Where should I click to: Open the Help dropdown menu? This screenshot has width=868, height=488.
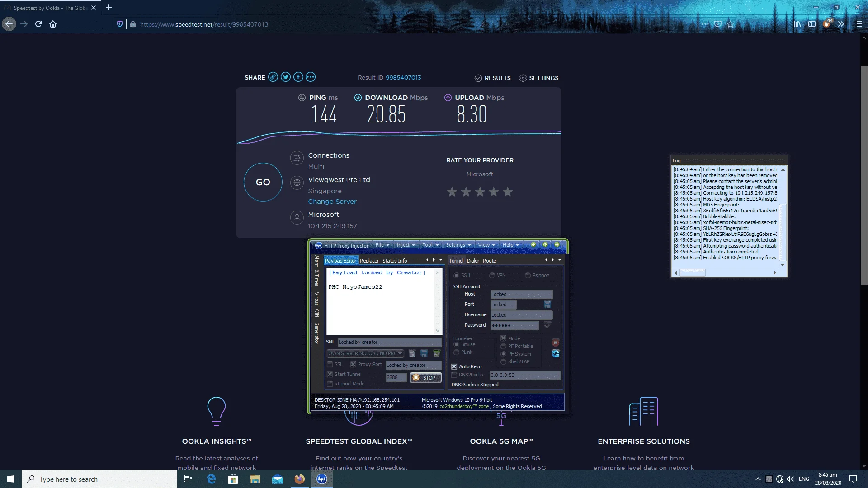(x=511, y=245)
